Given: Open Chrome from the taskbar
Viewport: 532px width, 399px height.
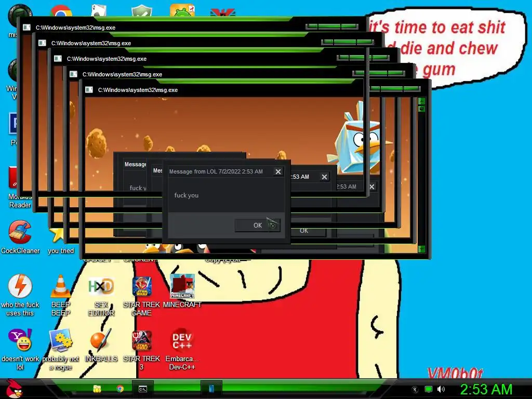Looking at the screenshot, I should 120,389.
